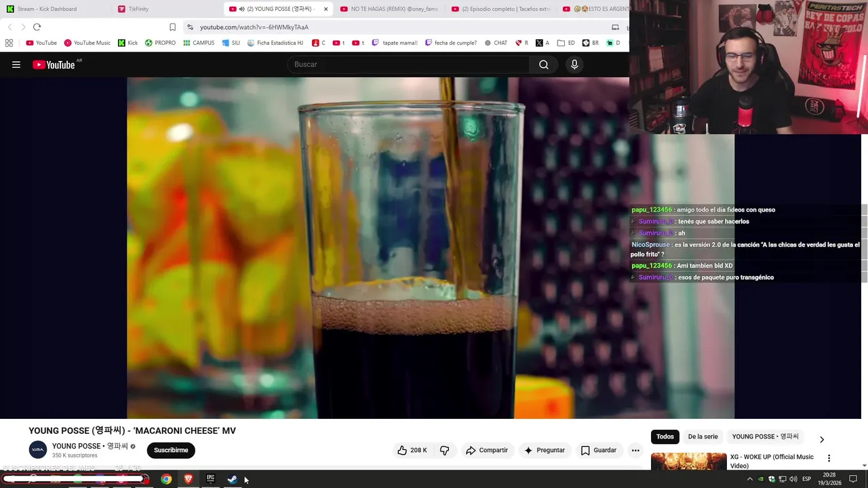
Task: Save video with Guardar button
Action: (599, 450)
